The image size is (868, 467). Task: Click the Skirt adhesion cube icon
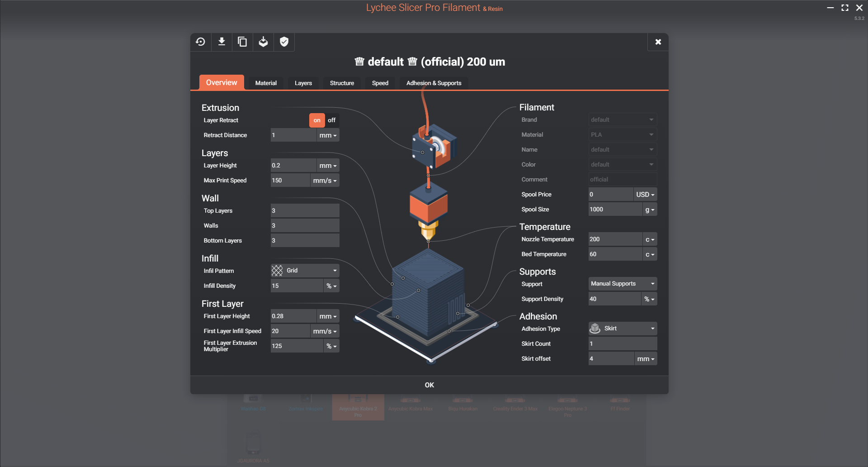tap(595, 329)
